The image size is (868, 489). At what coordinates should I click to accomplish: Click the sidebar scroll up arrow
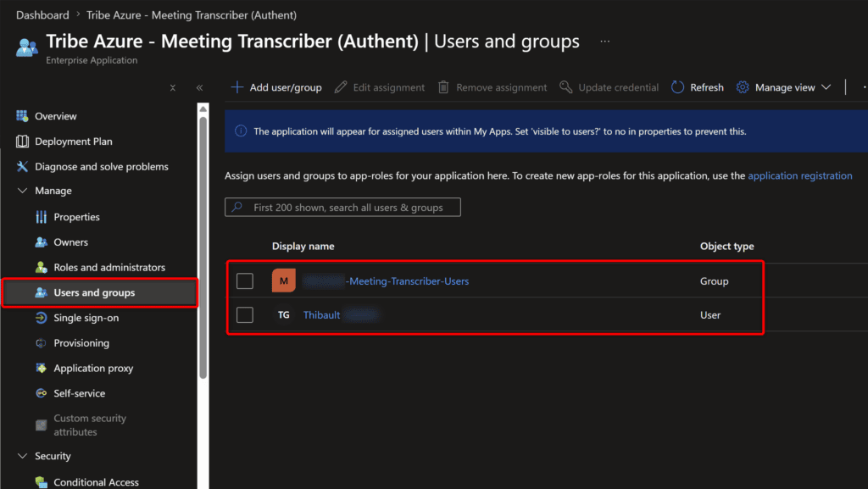(203, 109)
